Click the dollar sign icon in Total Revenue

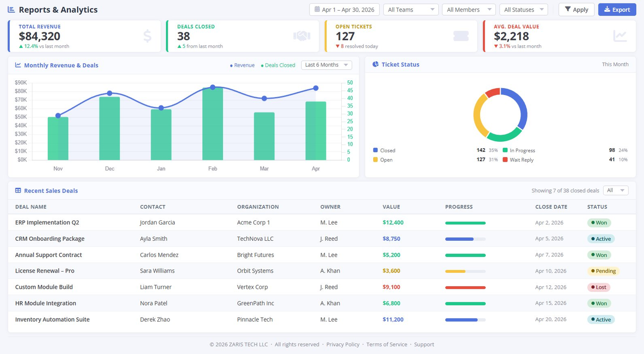click(x=147, y=36)
